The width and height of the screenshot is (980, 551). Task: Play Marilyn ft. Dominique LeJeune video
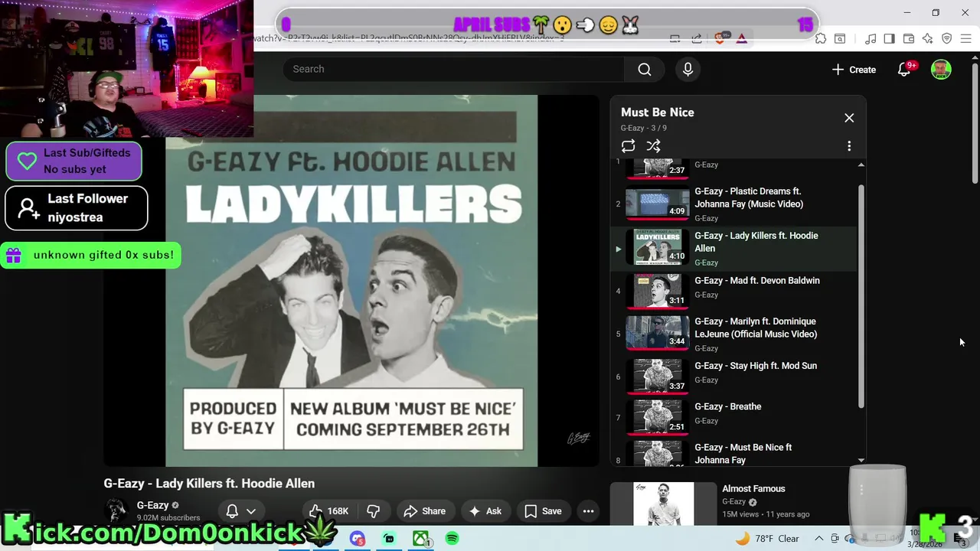point(733,334)
